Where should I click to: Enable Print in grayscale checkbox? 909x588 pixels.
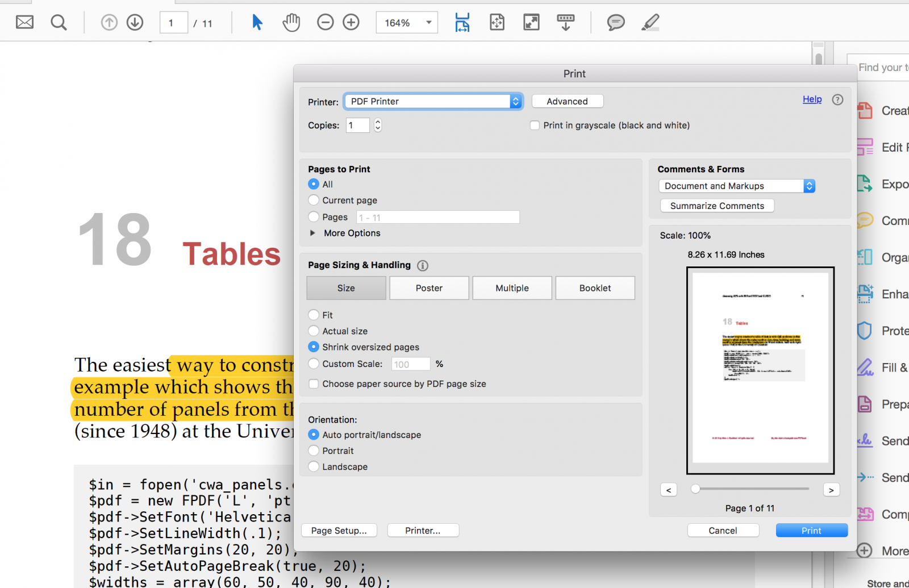pyautogui.click(x=535, y=126)
